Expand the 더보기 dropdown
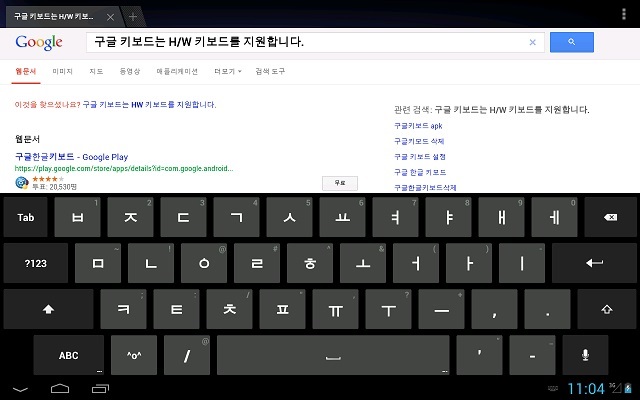 (x=228, y=71)
